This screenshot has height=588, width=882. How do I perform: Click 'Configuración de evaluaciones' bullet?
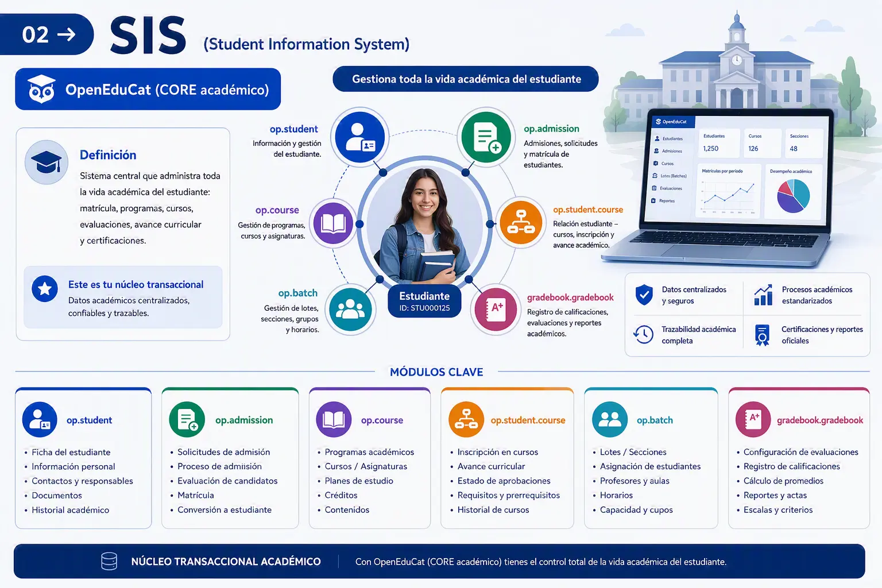800,452
